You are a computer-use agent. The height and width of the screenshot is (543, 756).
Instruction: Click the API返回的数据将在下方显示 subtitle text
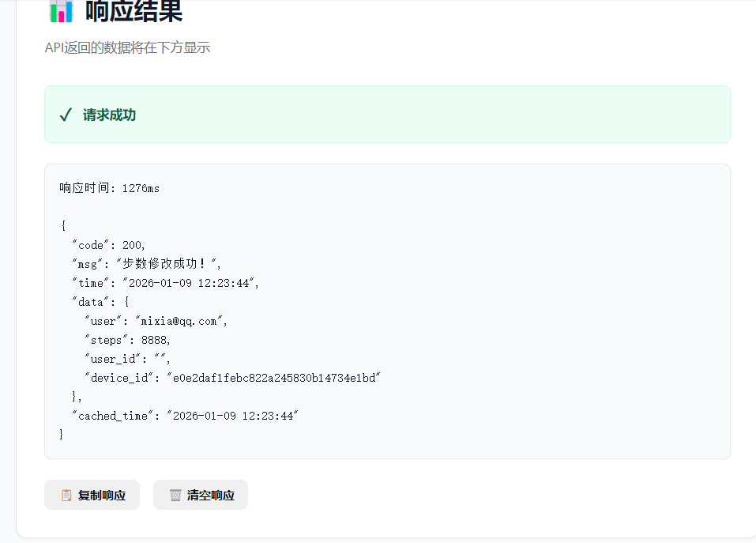127,48
